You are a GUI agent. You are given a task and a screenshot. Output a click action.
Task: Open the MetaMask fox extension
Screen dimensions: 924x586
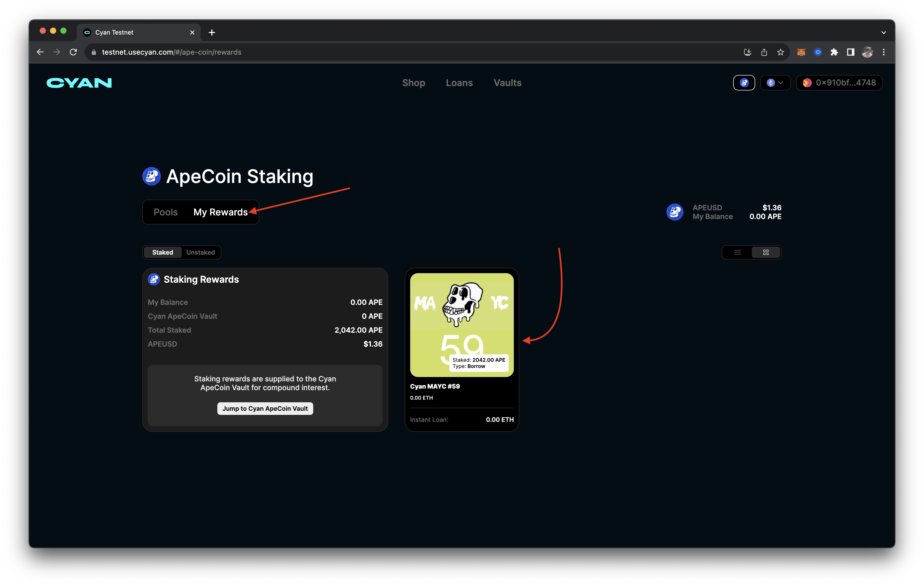pos(801,52)
